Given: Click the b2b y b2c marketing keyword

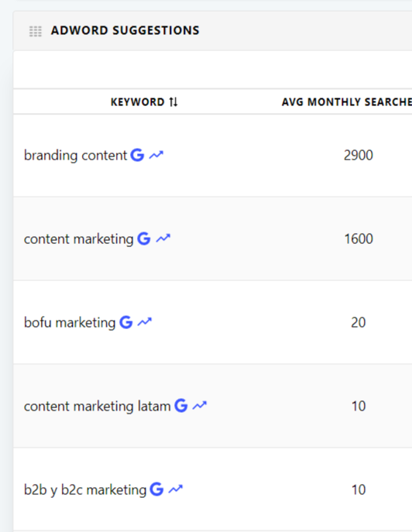Looking at the screenshot, I should point(85,490).
